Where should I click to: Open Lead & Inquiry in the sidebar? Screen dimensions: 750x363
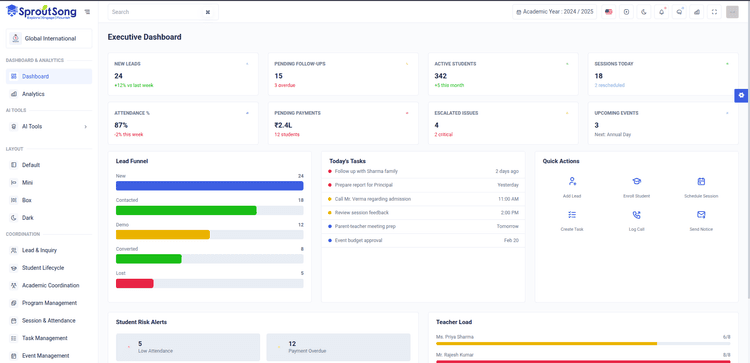tap(49, 250)
